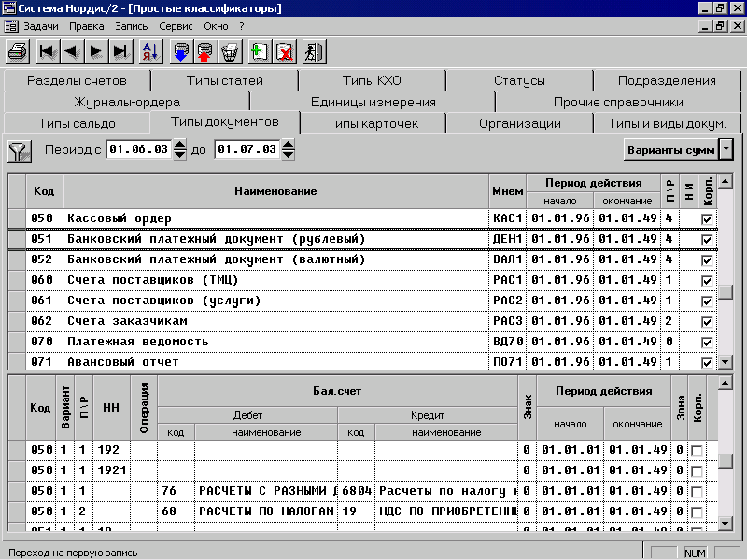Viewport: 747px width, 560px height.
Task: Toggle Корп. checkbox for Кассовый ордер
Action: click(x=707, y=219)
